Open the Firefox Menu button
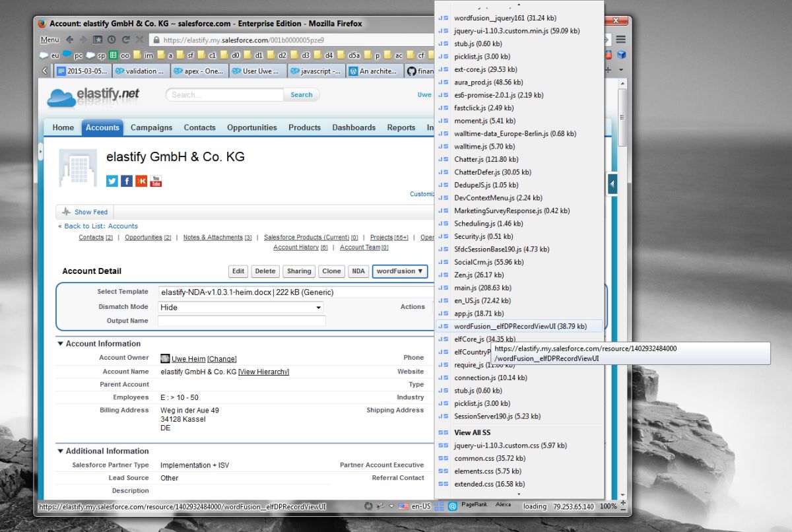The width and height of the screenshot is (792, 532). tap(49, 40)
